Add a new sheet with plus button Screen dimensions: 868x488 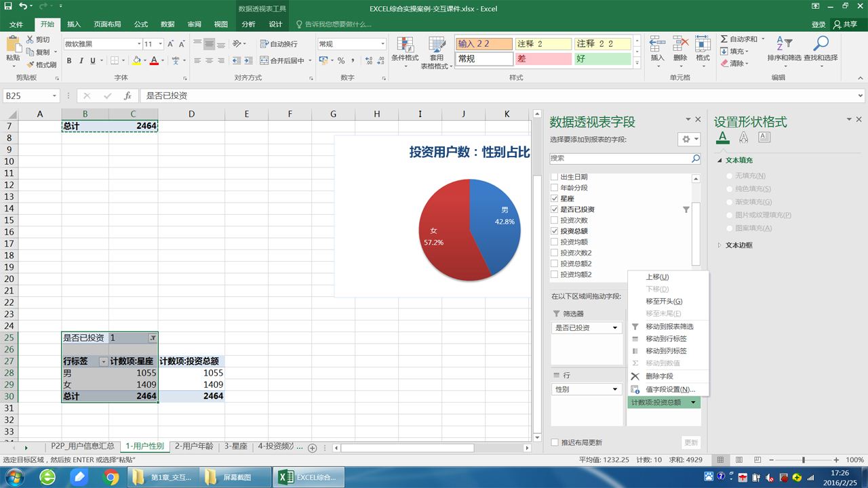point(313,448)
